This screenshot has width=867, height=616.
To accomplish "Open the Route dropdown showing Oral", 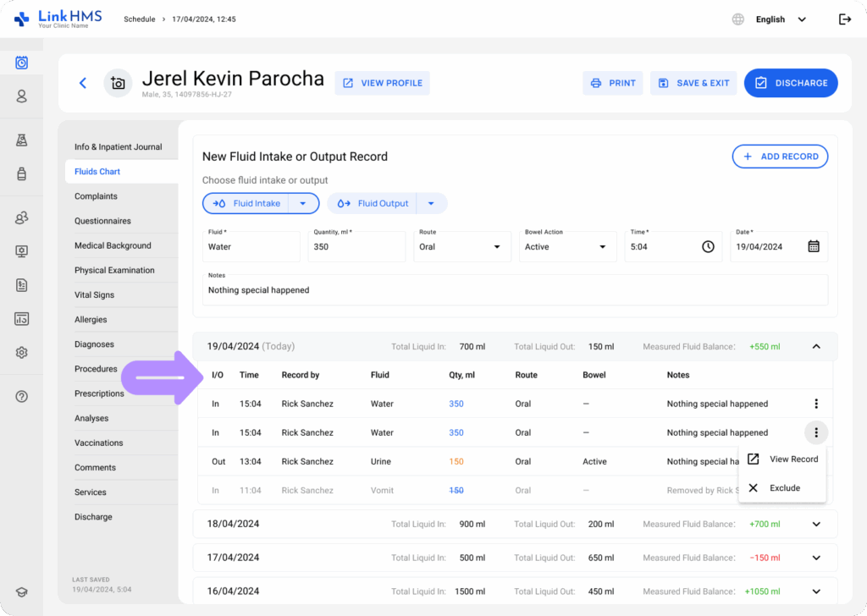I will tap(460, 247).
